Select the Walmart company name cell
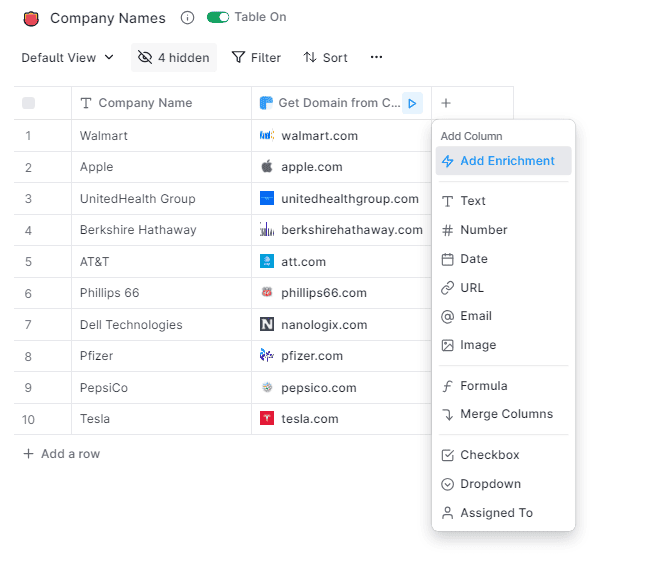The height and width of the screenshot is (561, 646). point(162,136)
